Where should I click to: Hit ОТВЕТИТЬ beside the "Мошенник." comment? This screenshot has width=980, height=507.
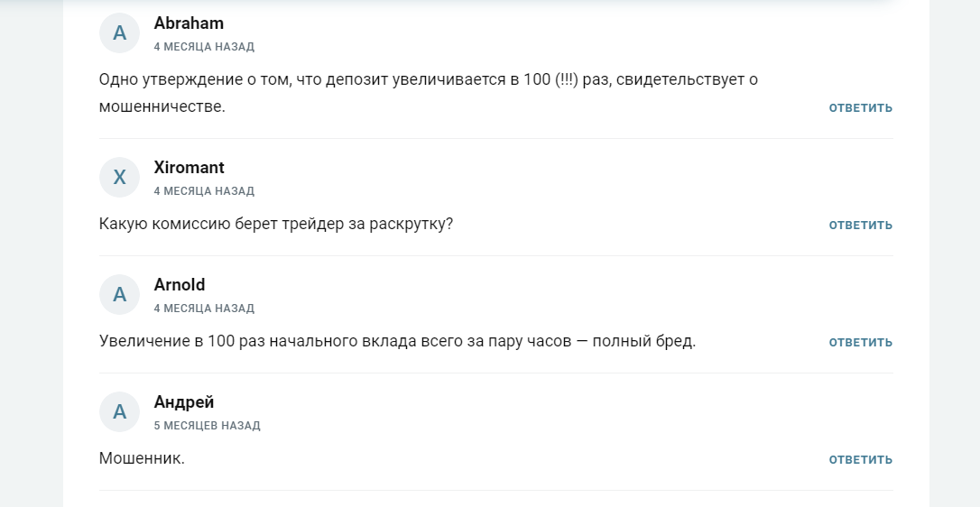(x=860, y=460)
